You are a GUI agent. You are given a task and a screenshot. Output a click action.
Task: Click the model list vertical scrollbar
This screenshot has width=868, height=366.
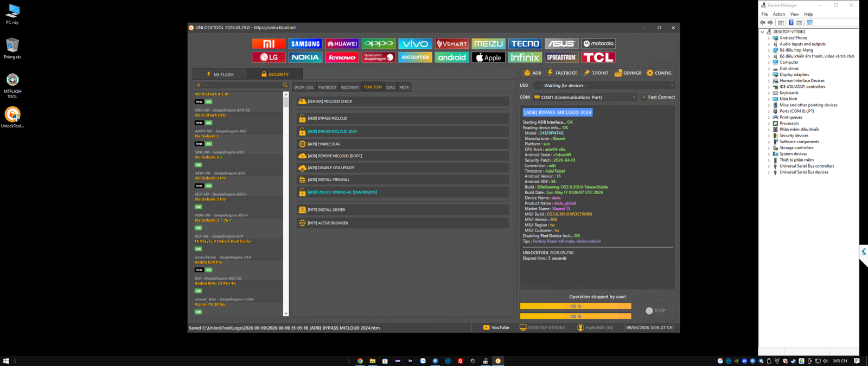click(286, 204)
